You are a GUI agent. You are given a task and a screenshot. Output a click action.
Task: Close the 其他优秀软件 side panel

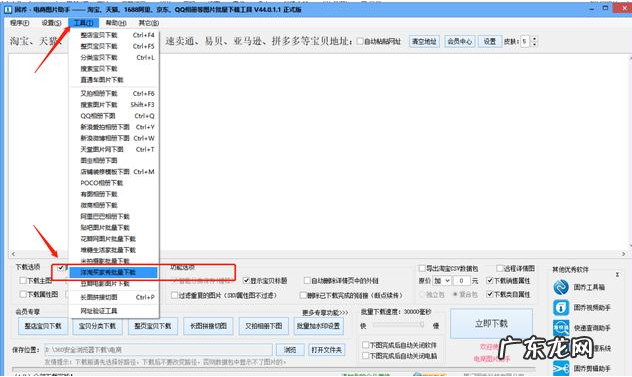point(617,275)
